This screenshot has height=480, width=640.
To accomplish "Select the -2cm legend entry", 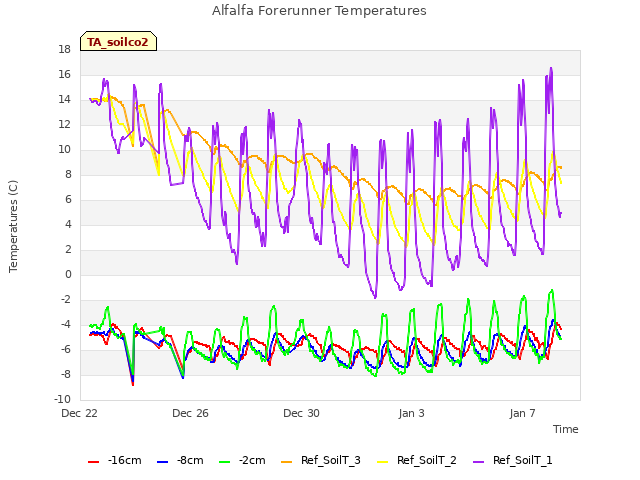I will pos(242,460).
